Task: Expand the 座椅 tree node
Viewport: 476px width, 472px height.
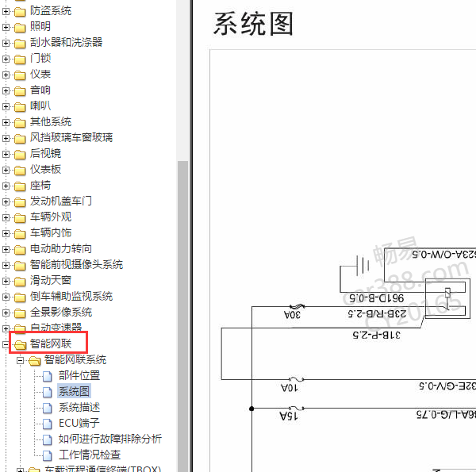Action: pos(6,186)
